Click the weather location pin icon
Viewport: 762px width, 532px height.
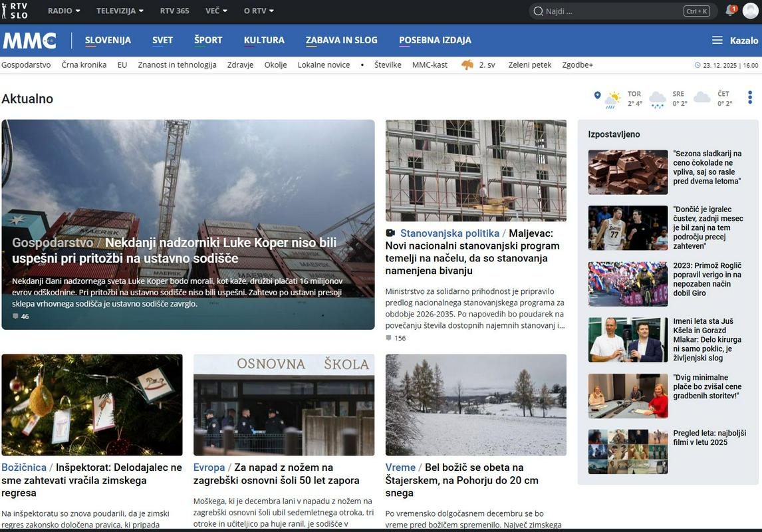597,96
